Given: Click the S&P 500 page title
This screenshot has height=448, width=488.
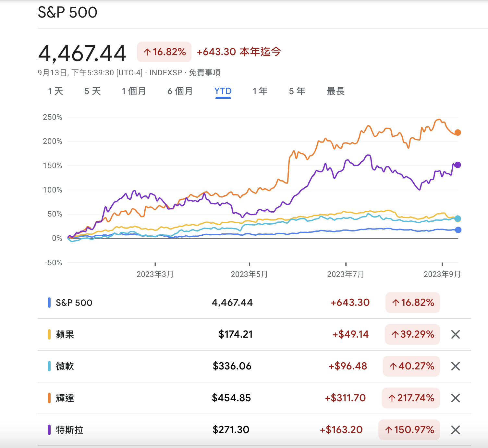Looking at the screenshot, I should pos(67,12).
